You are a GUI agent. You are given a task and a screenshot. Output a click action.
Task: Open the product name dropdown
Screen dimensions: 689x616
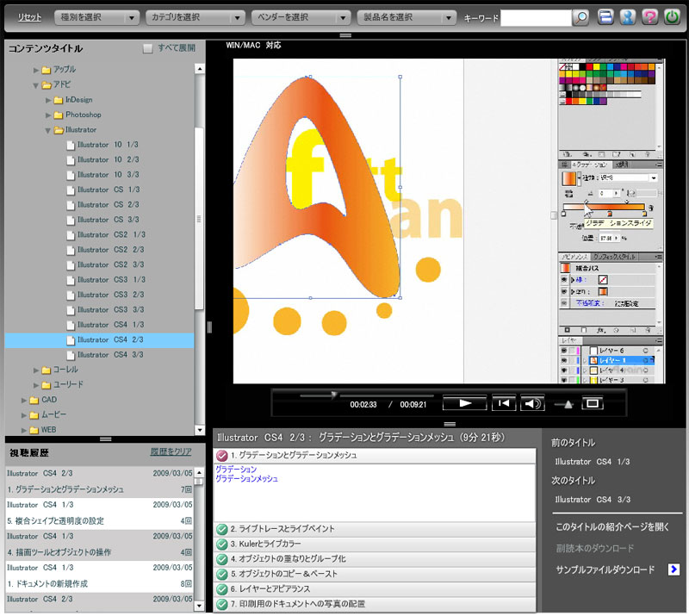point(407,17)
